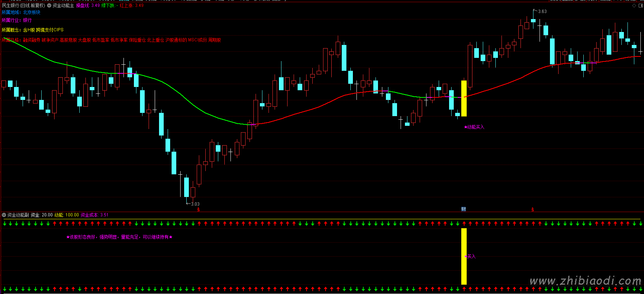644x294 pixels.
Task: Click the 红上涨: 3.49 value
Action: (132, 5)
